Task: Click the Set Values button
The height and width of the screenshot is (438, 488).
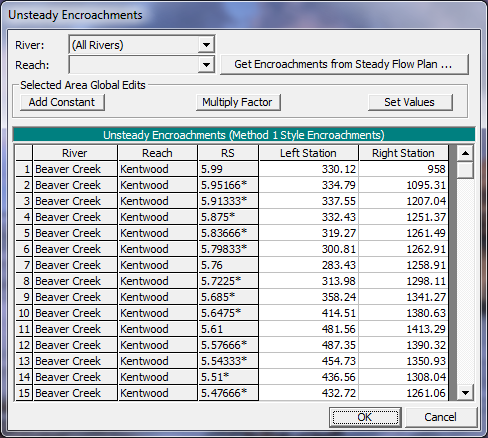Action: point(410,102)
